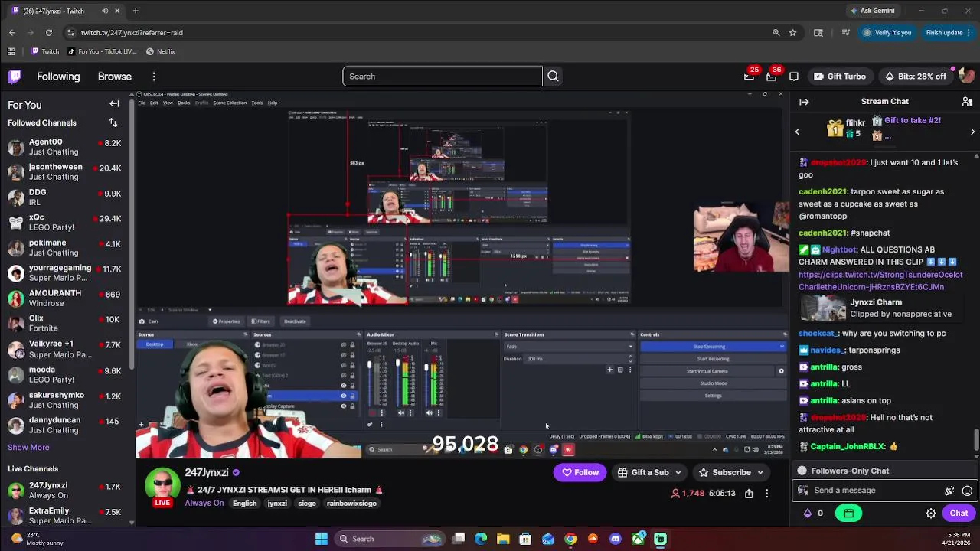Open Discord from the taskbar
The height and width of the screenshot is (551, 980).
(615, 539)
